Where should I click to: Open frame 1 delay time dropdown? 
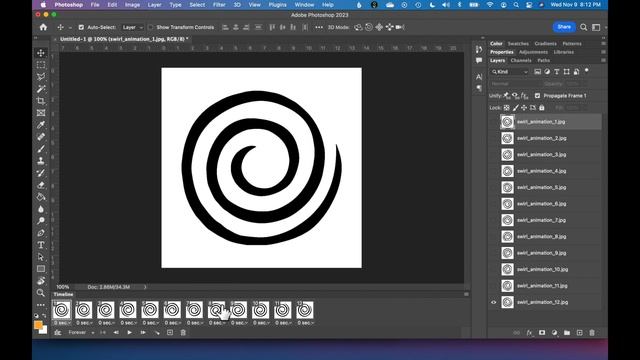(62, 323)
